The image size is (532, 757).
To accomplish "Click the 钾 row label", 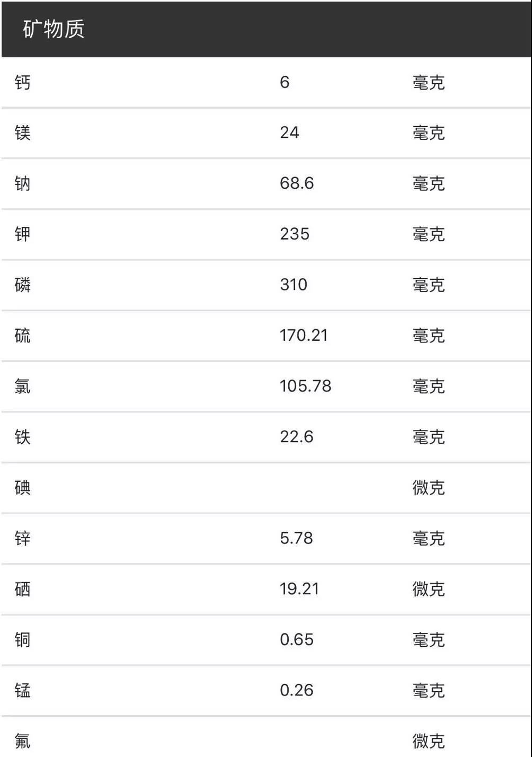I will [x=22, y=234].
